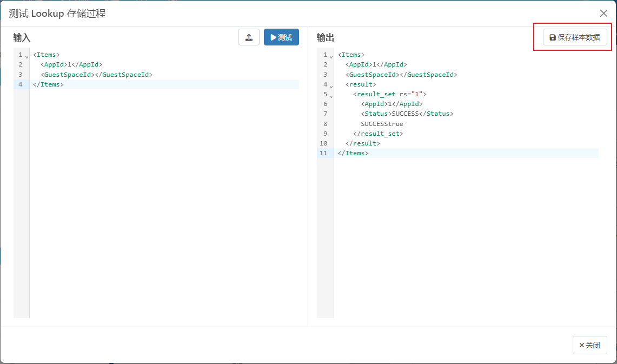Select line number 11 in the output gutter

coord(323,153)
